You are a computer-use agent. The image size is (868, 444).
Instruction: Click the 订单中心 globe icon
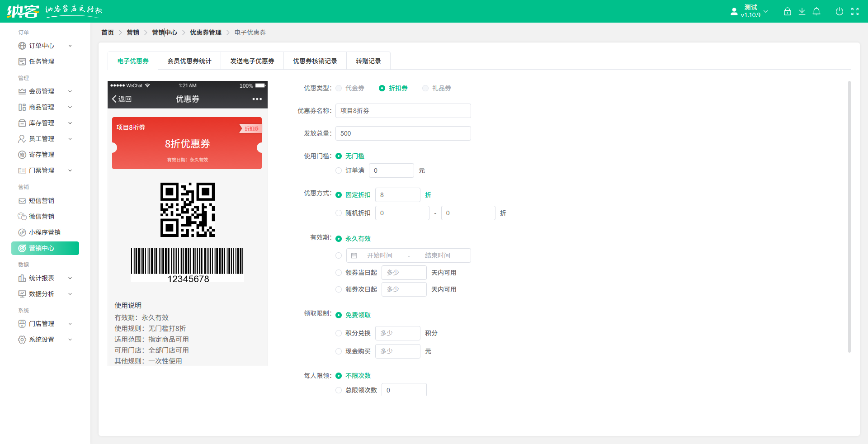[x=22, y=46]
